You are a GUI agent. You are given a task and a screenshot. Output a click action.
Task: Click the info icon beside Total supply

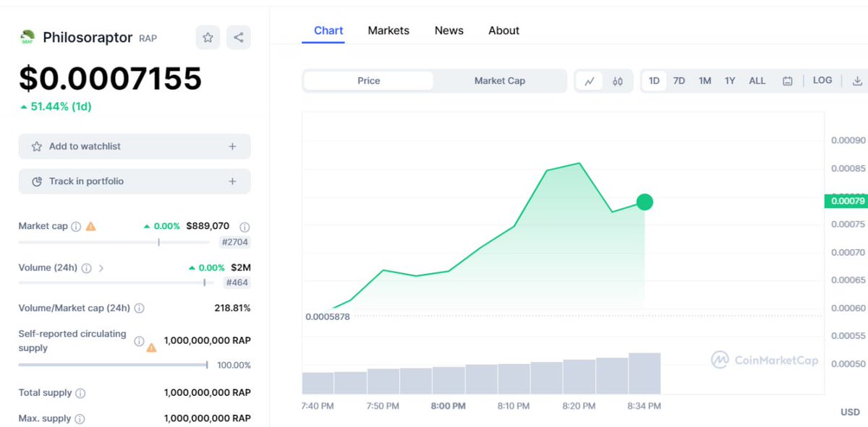pos(80,393)
